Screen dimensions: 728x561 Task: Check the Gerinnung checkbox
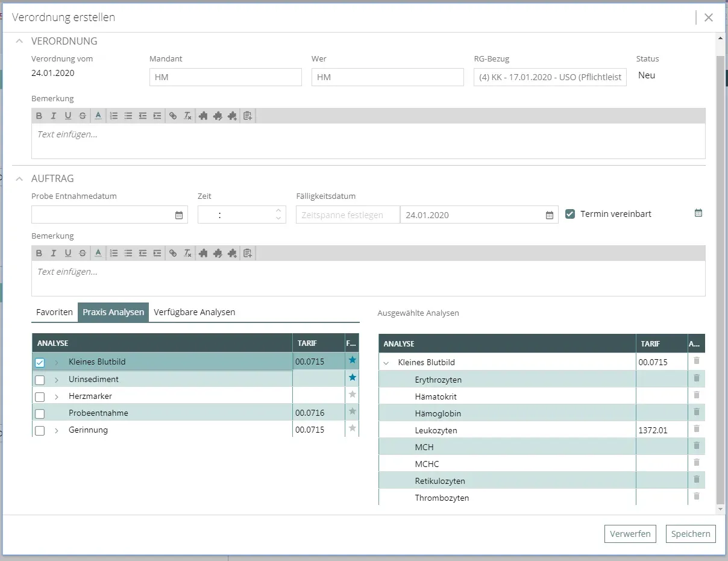point(40,431)
